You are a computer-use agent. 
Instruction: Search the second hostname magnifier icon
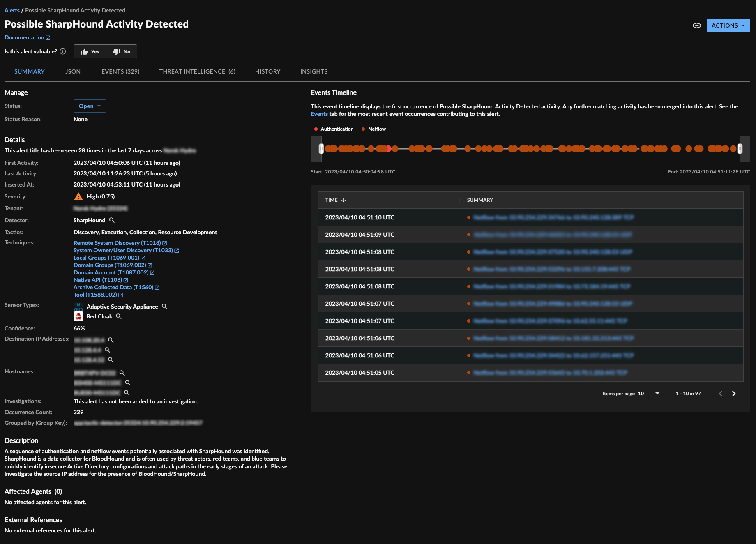[x=128, y=383]
